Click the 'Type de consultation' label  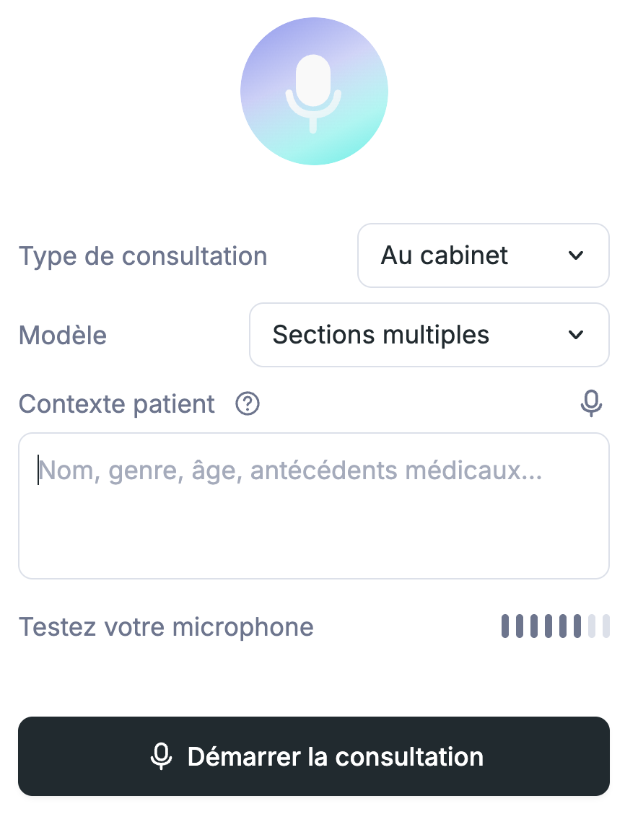143,256
